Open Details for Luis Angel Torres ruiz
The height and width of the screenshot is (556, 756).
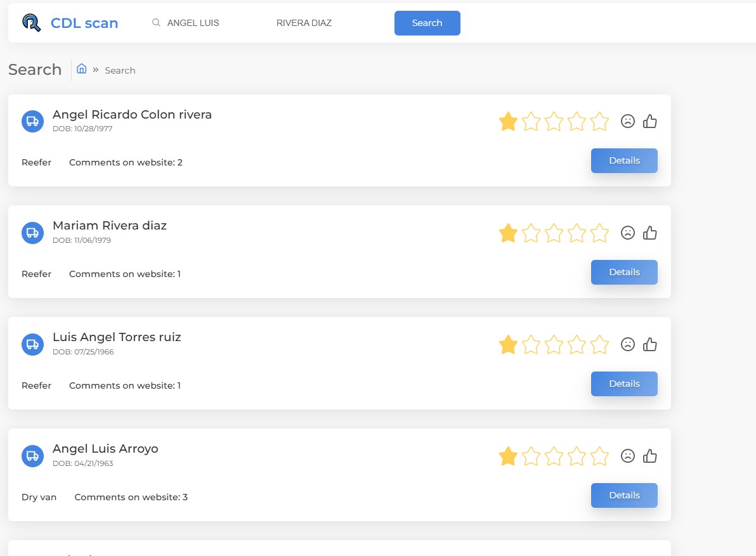(624, 384)
